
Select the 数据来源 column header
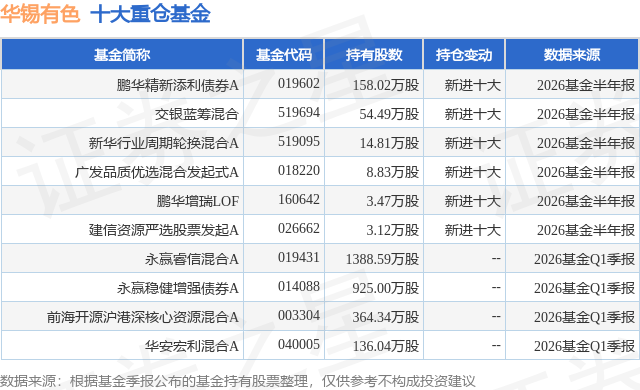(x=572, y=55)
